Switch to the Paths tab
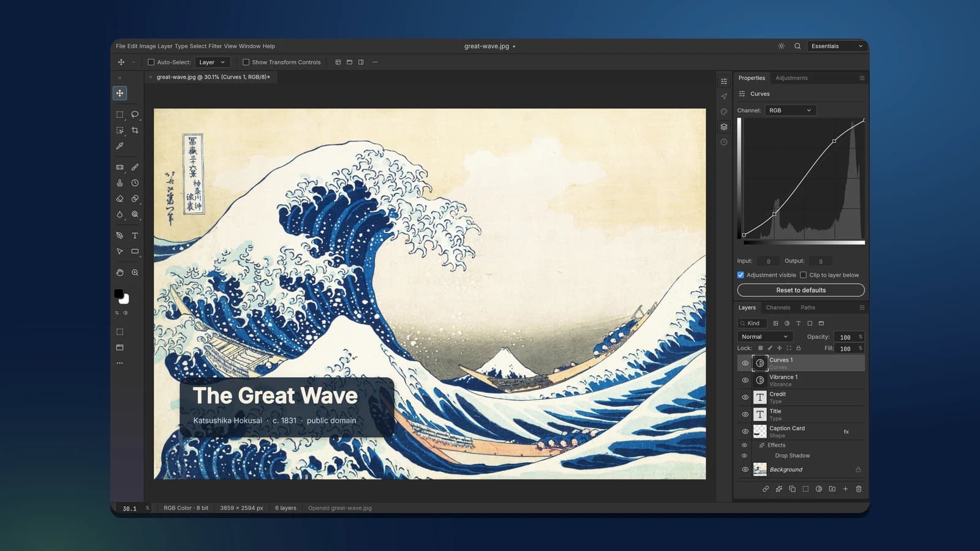The width and height of the screenshot is (980, 551). 808,307
